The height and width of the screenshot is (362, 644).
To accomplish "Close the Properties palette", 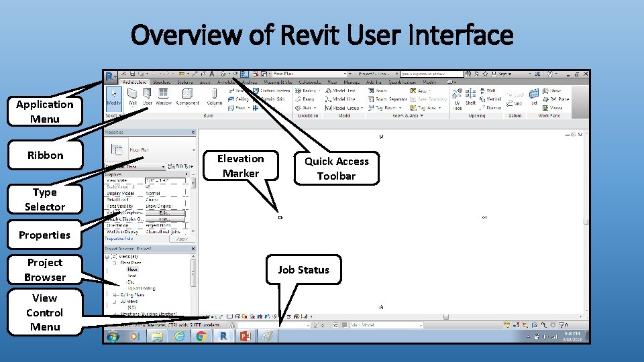I will (x=193, y=132).
